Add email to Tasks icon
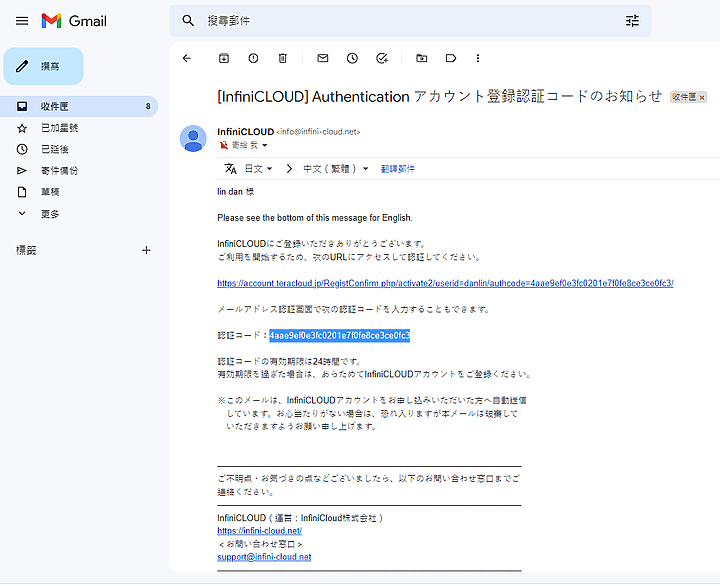 382,58
